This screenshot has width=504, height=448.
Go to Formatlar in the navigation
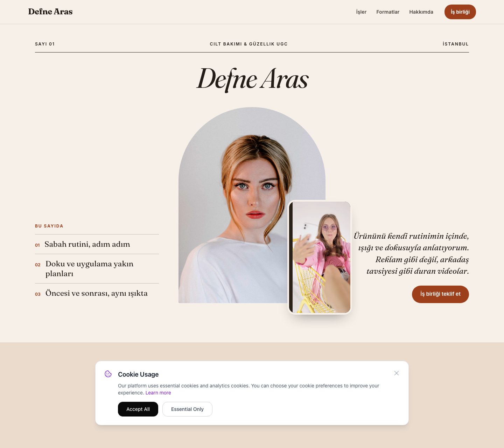pos(388,12)
